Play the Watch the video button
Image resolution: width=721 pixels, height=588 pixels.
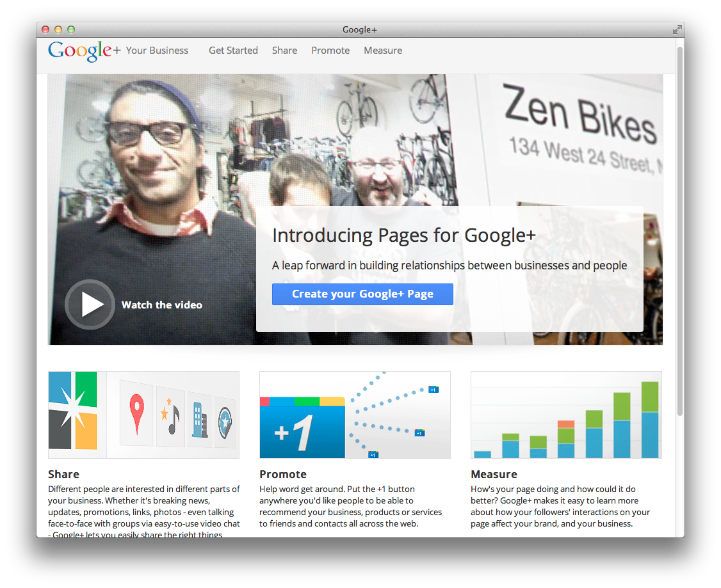(90, 304)
